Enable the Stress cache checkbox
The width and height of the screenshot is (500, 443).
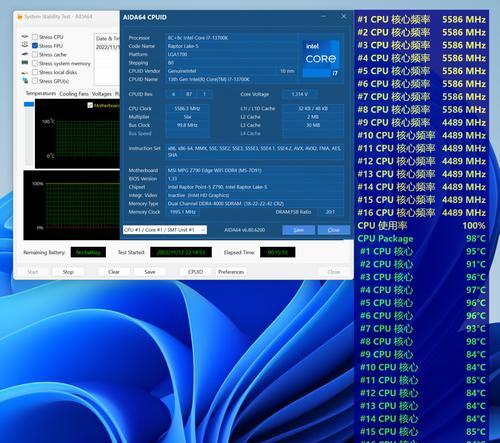[35, 54]
